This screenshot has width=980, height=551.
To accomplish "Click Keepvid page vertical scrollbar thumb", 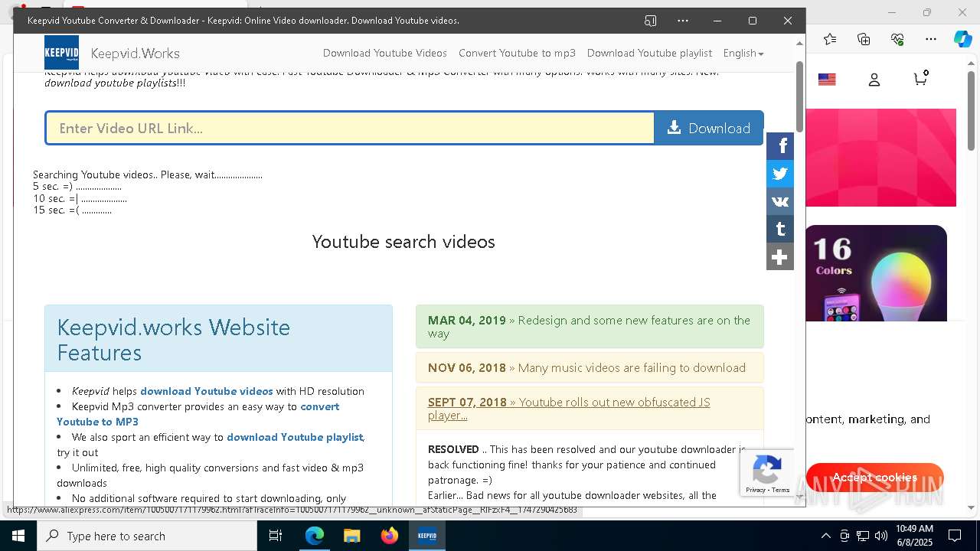I will coord(800,96).
